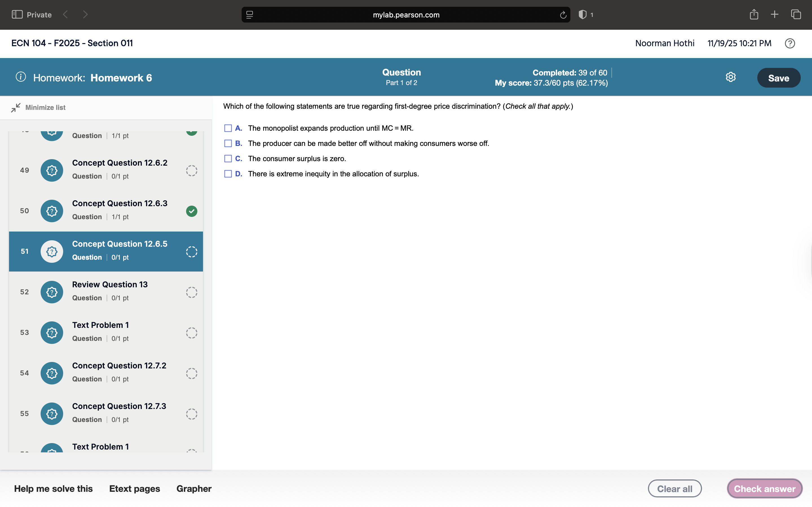Click Help me solve this
The height and width of the screenshot is (507, 812).
click(53, 489)
